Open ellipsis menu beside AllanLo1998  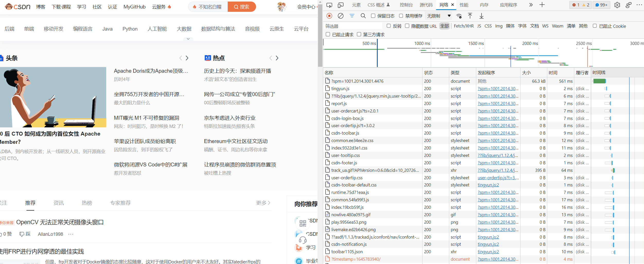point(71,234)
